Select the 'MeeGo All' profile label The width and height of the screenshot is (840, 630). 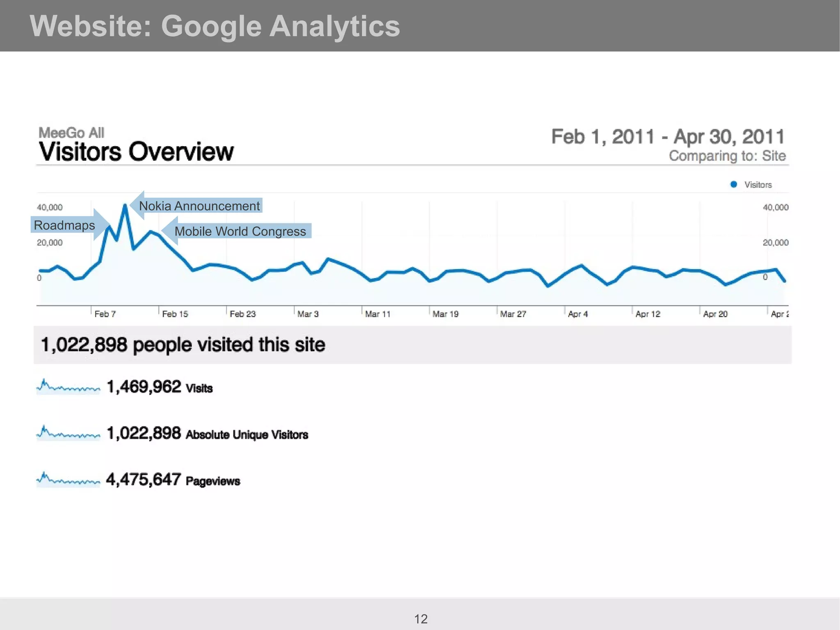(71, 133)
